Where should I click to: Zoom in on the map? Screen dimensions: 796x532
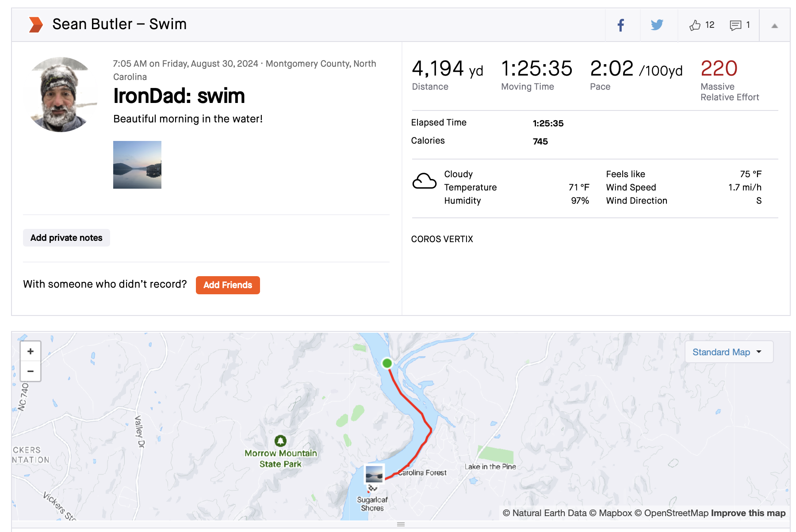tap(31, 351)
